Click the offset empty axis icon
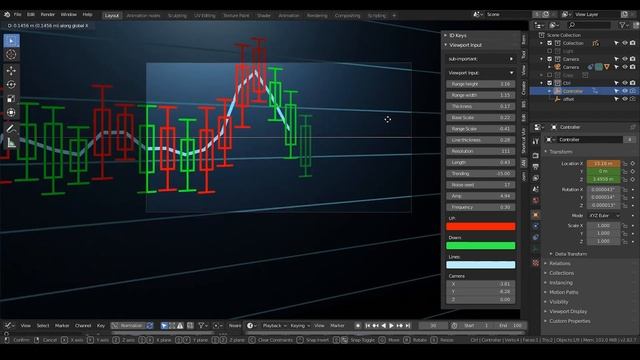The height and width of the screenshot is (360, 640). [558, 99]
